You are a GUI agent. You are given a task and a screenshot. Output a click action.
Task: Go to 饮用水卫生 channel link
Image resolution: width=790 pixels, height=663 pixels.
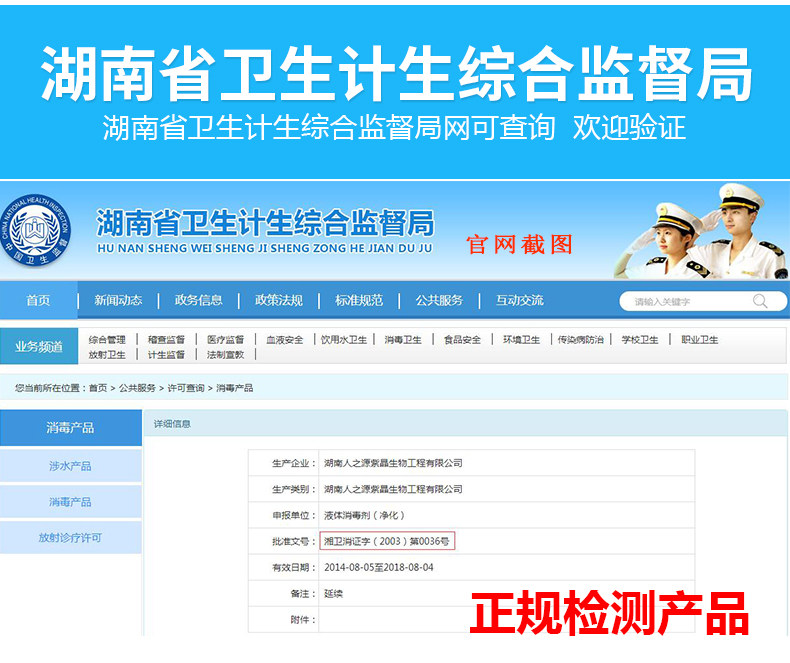[x=344, y=340]
